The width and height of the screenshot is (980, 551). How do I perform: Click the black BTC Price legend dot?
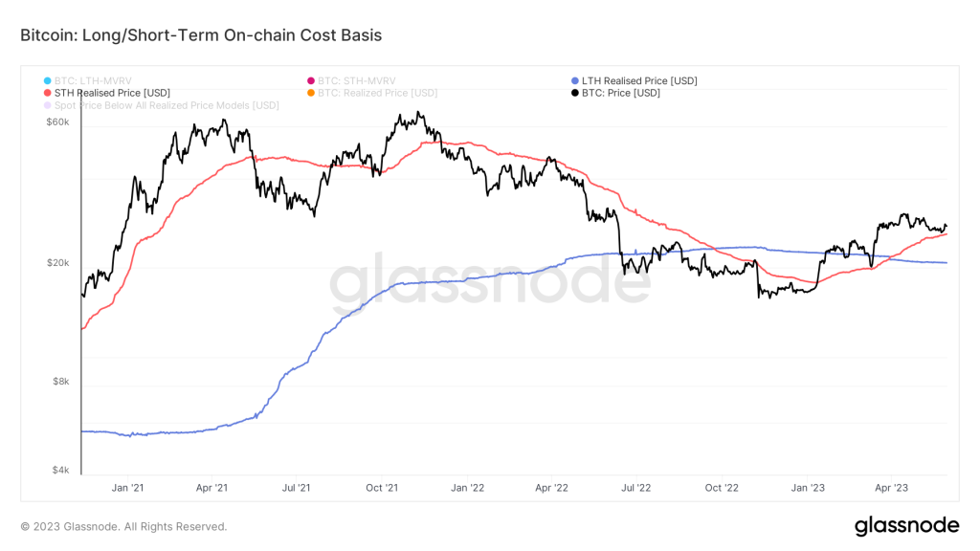coord(574,93)
